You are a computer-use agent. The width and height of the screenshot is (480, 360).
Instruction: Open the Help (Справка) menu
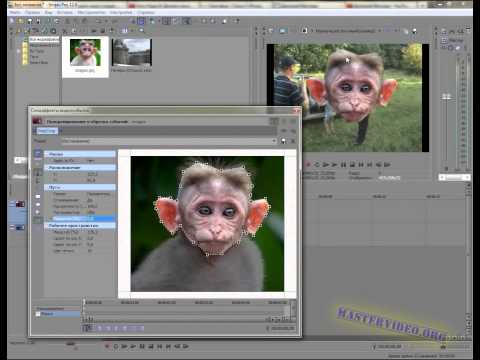pyautogui.click(x=146, y=12)
